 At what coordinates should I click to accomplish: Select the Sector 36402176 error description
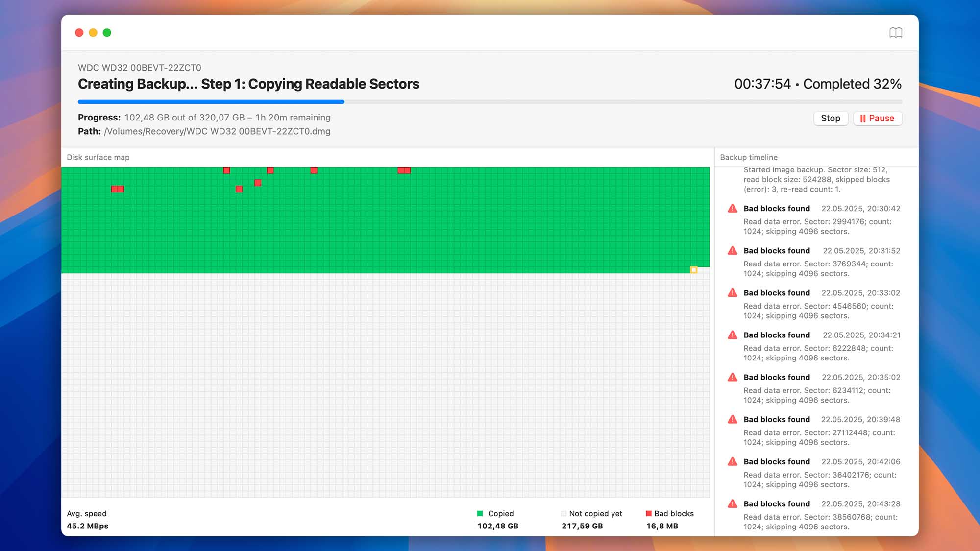pyautogui.click(x=820, y=479)
